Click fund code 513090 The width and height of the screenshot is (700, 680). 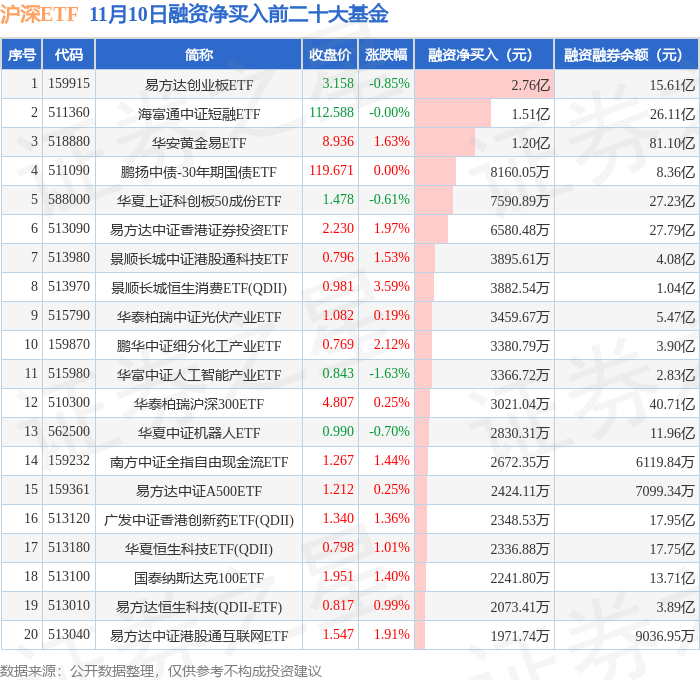tap(69, 228)
